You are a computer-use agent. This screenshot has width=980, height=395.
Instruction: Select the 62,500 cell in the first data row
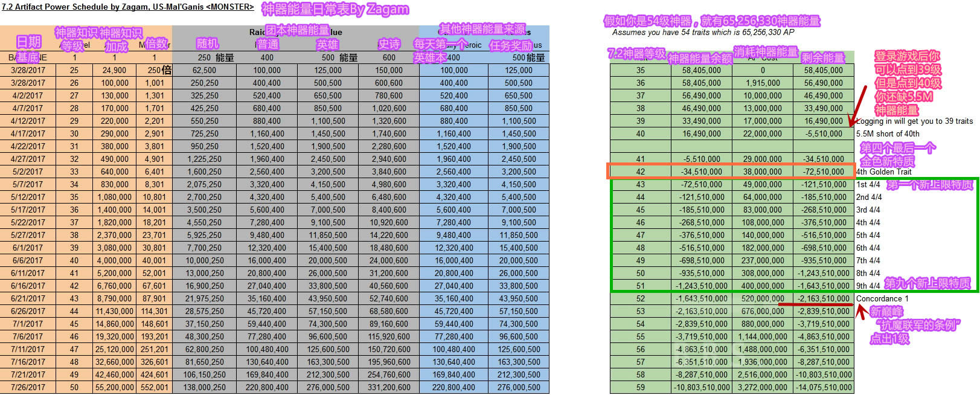click(x=205, y=70)
